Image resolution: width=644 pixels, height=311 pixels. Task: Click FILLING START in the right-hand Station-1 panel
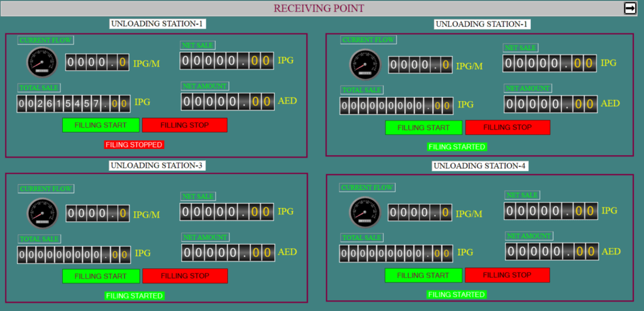(423, 128)
